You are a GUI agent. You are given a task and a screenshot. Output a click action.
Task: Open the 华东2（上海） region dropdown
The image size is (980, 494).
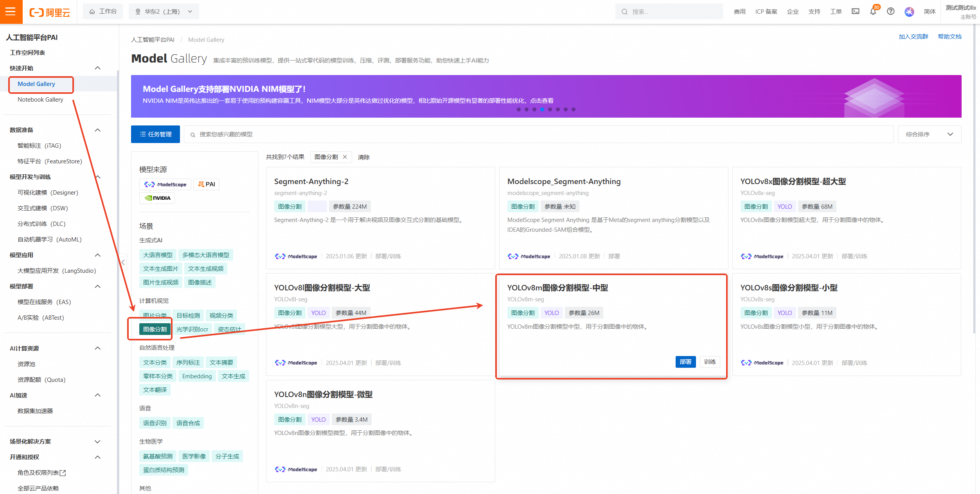pyautogui.click(x=164, y=12)
